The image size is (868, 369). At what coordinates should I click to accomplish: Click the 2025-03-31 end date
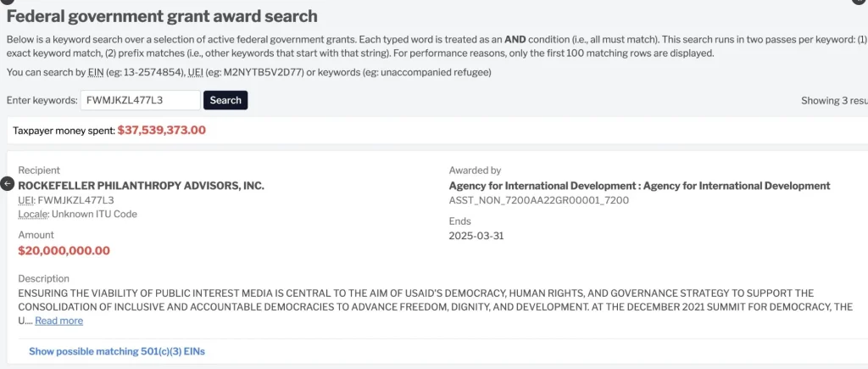coord(476,236)
